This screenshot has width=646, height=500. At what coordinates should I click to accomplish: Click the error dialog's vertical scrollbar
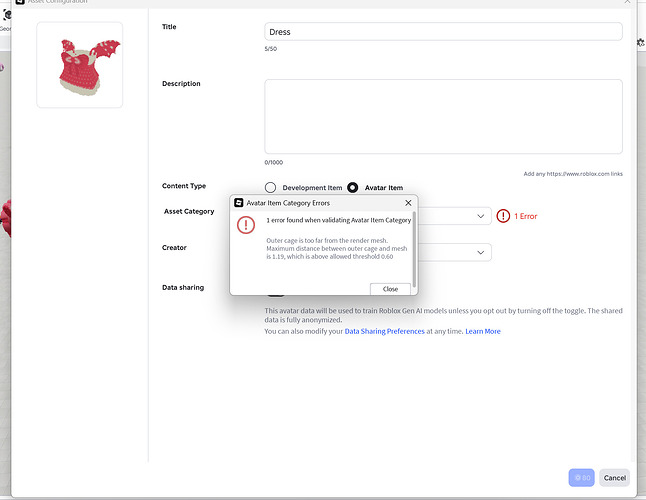click(x=414, y=250)
